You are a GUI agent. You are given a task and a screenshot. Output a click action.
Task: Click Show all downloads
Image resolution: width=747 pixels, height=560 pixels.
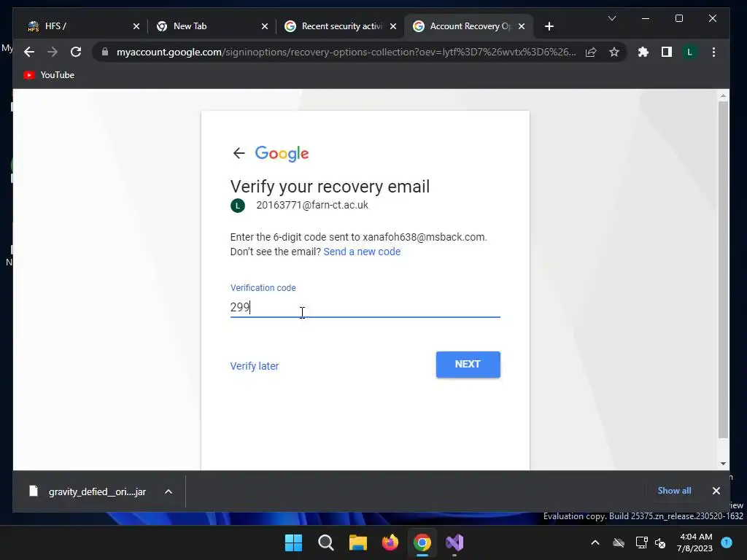[673, 491]
